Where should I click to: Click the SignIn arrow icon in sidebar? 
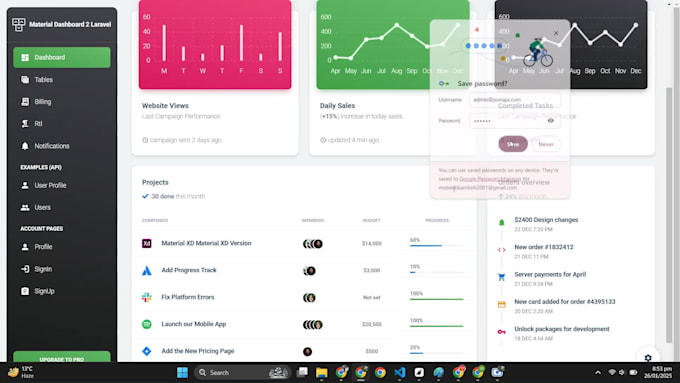point(25,269)
